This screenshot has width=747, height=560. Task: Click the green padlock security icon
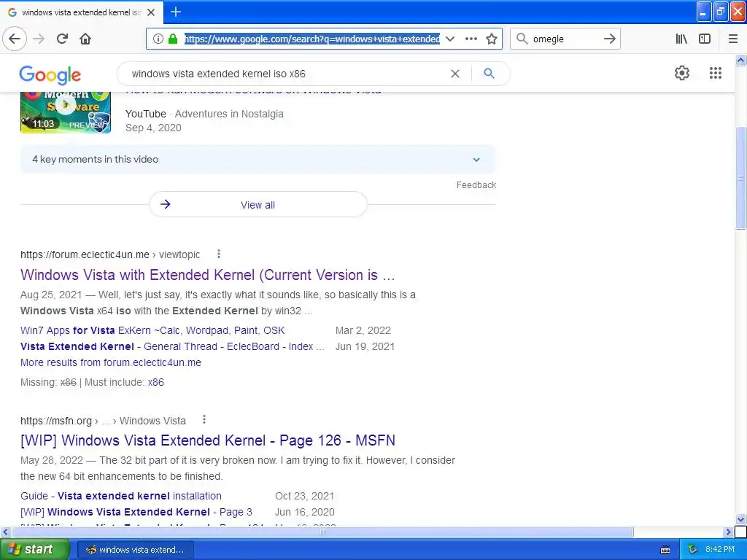click(173, 39)
